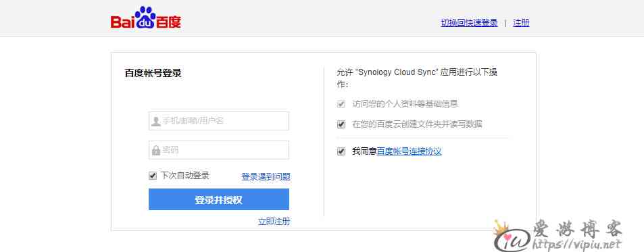Viewport: 644px width, 252px height.
Task: Toggle 访问您的个人资料等基础信息 checkbox
Action: [341, 104]
